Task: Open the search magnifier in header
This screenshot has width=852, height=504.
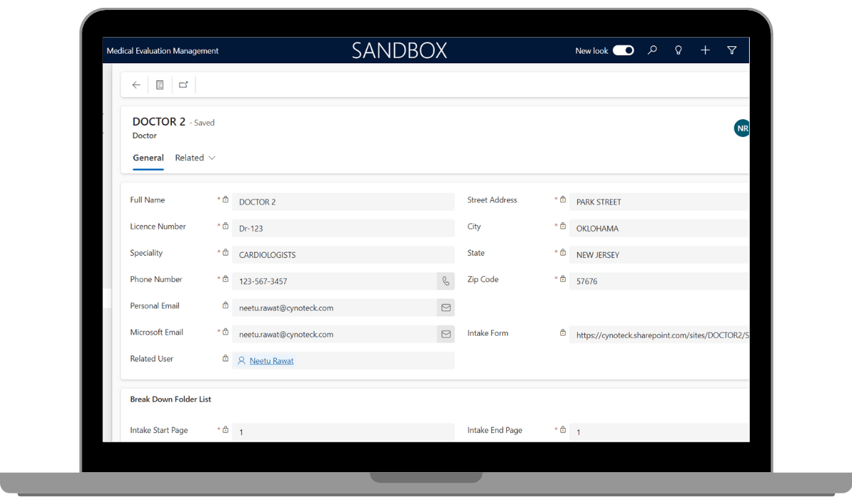Action: pyautogui.click(x=652, y=50)
